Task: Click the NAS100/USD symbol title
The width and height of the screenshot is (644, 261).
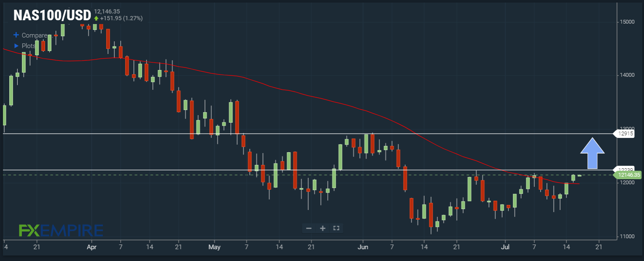Action: [x=52, y=16]
